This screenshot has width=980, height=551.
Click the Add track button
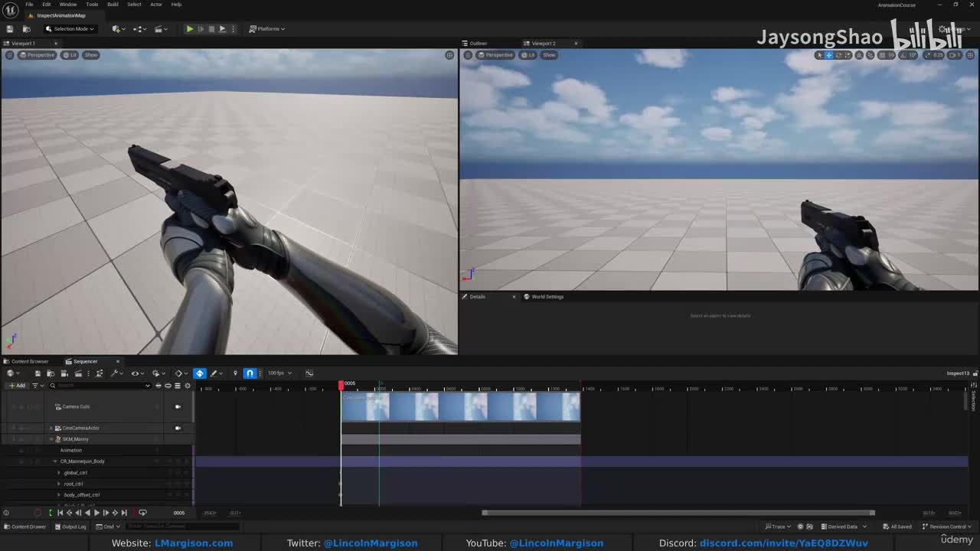coord(17,386)
